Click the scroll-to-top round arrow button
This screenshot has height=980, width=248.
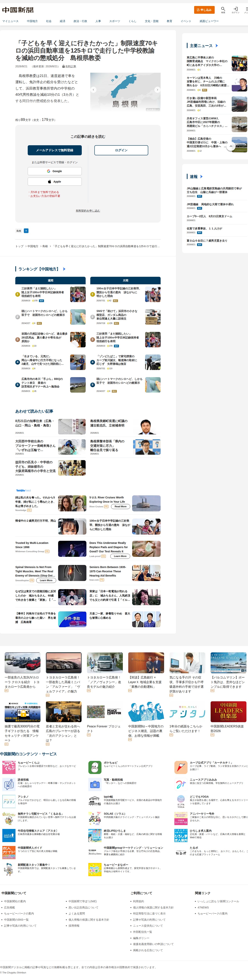click(x=231, y=146)
